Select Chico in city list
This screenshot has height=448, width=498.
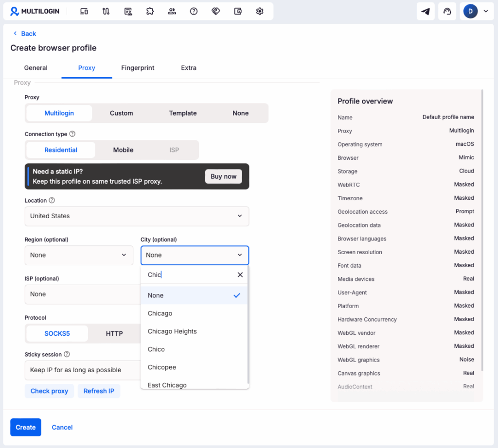click(x=194, y=349)
